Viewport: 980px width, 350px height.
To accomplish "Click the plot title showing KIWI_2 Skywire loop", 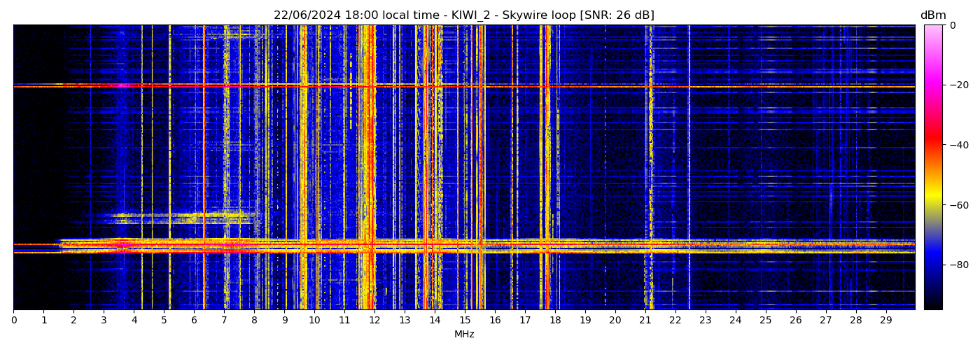I will tap(463, 15).
